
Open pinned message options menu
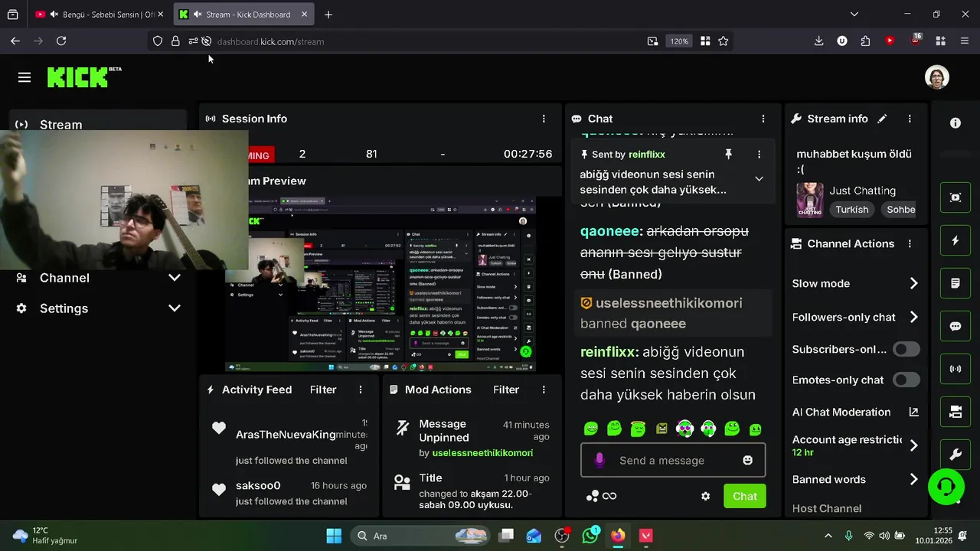coord(759,155)
